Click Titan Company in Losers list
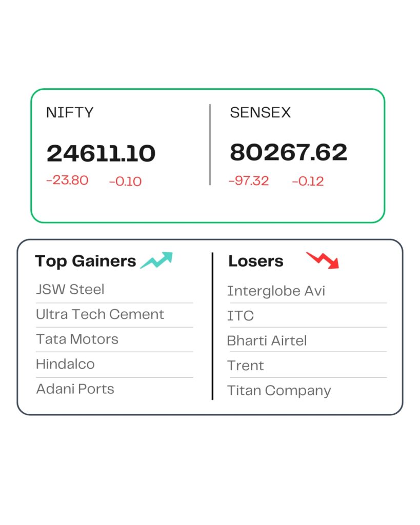The height and width of the screenshot is (525, 420). tap(279, 391)
